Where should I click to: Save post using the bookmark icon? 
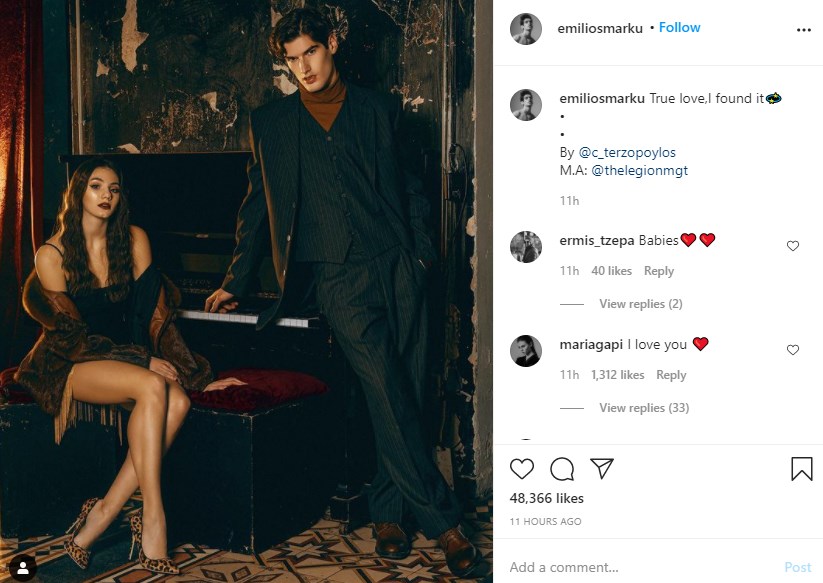click(801, 469)
